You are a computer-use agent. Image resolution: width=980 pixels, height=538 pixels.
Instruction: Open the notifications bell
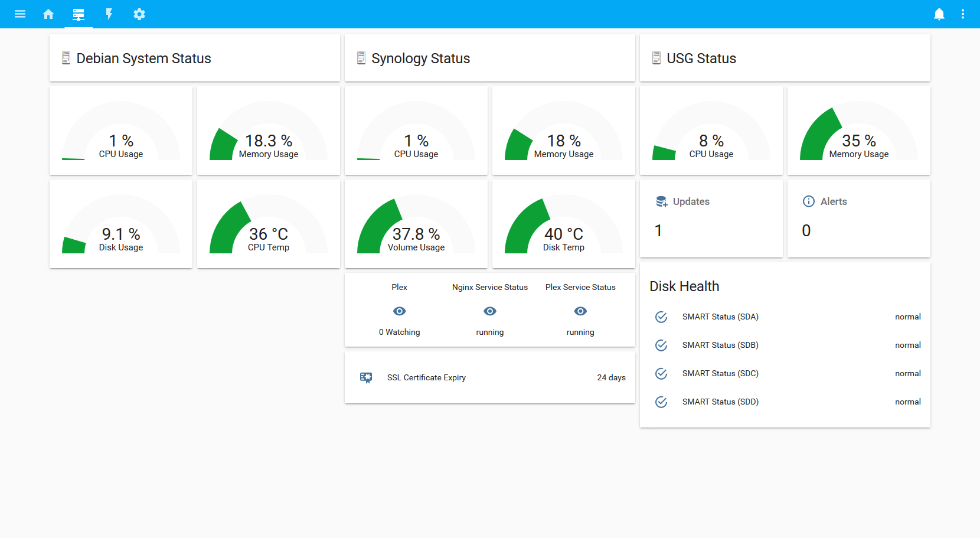pos(939,14)
